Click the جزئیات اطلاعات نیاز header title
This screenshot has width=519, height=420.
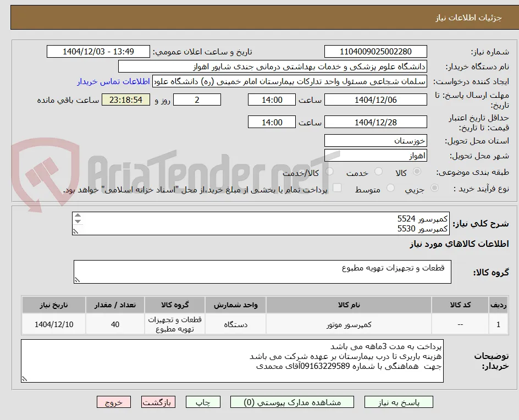tap(468, 18)
